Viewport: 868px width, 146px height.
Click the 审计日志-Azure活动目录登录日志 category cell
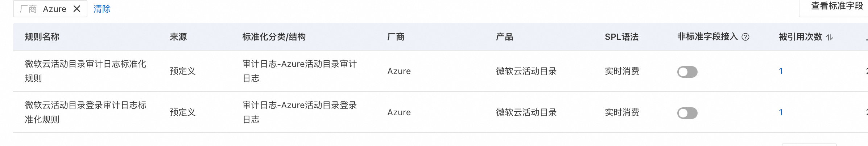coord(299,112)
